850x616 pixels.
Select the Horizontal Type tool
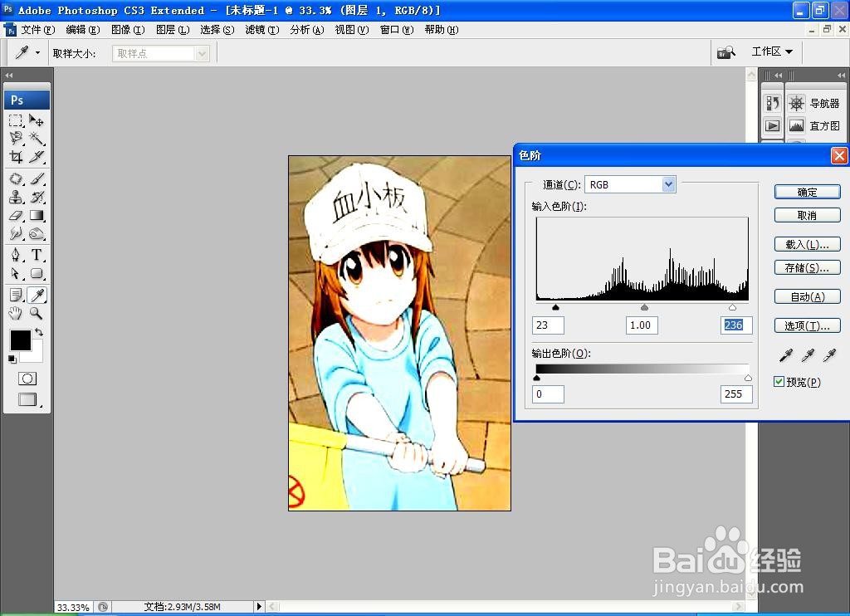[37, 255]
